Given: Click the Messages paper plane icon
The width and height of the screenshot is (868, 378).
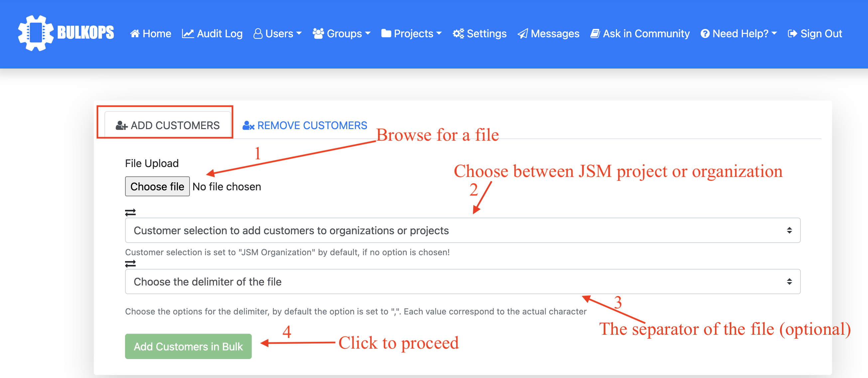Looking at the screenshot, I should point(522,34).
